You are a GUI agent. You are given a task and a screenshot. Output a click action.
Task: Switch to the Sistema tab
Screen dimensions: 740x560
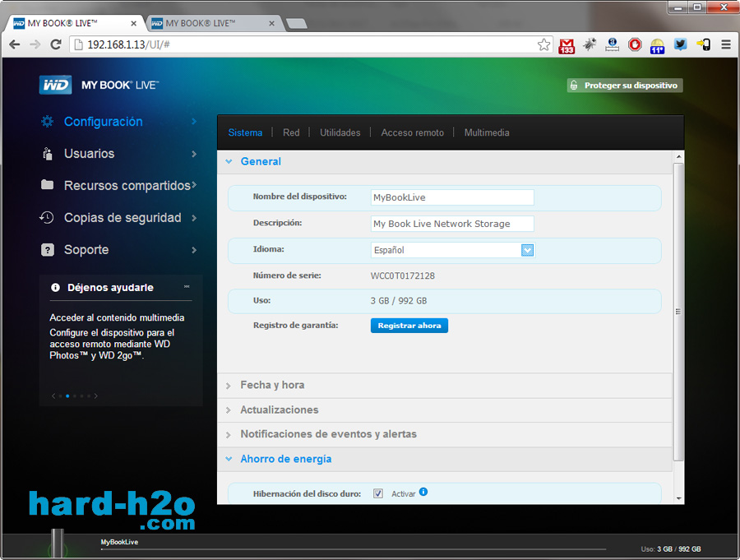tap(245, 132)
